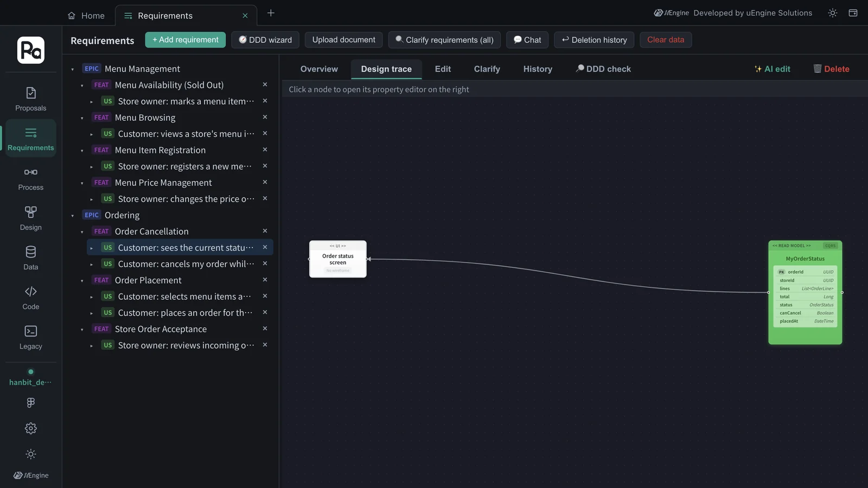868x488 pixels.
Task: Open the Data sidebar section
Action: pos(31,258)
